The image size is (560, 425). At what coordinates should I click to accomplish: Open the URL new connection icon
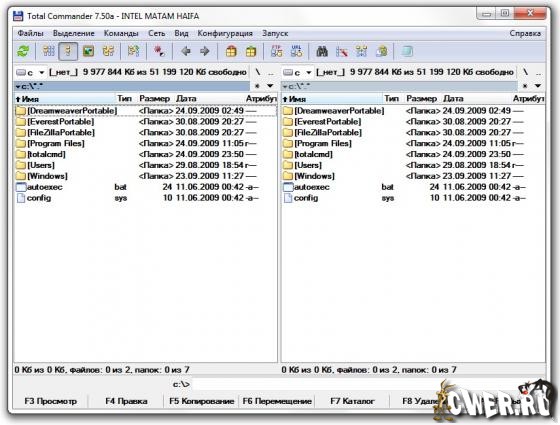[x=296, y=51]
